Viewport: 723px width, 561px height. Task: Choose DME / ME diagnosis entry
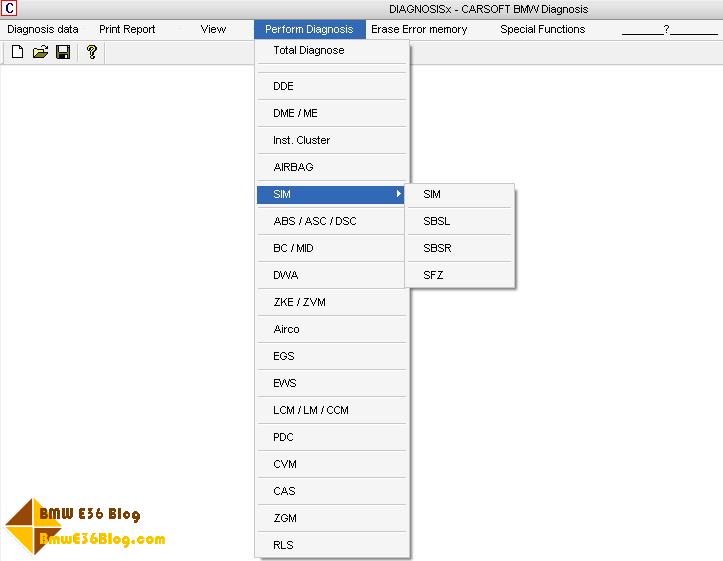point(331,113)
